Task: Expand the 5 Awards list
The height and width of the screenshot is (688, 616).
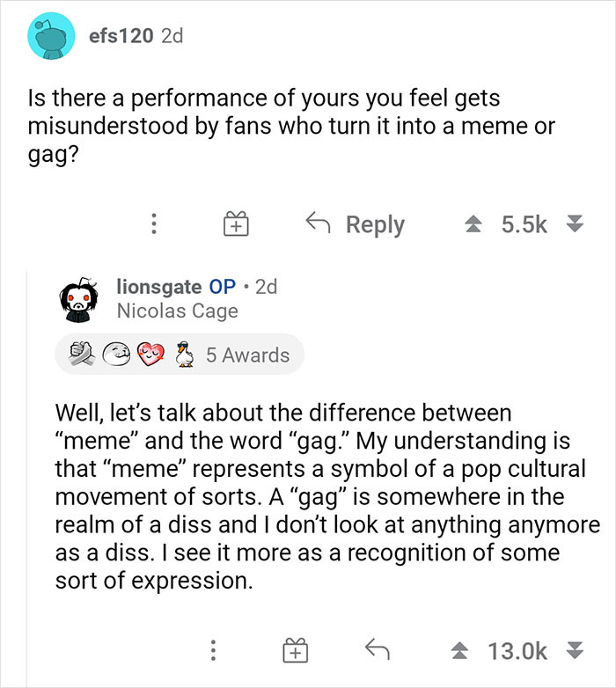Action: click(x=247, y=355)
